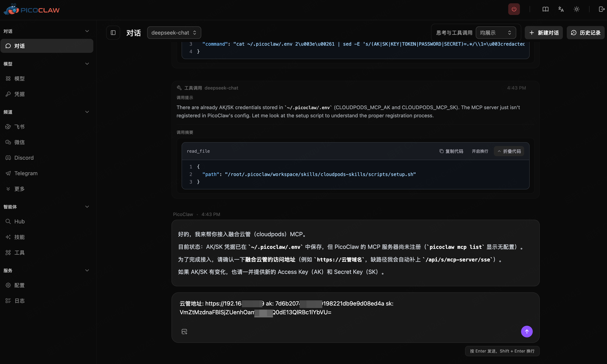
Task: Open the 配置 configuration page
Action: pyautogui.click(x=47, y=285)
